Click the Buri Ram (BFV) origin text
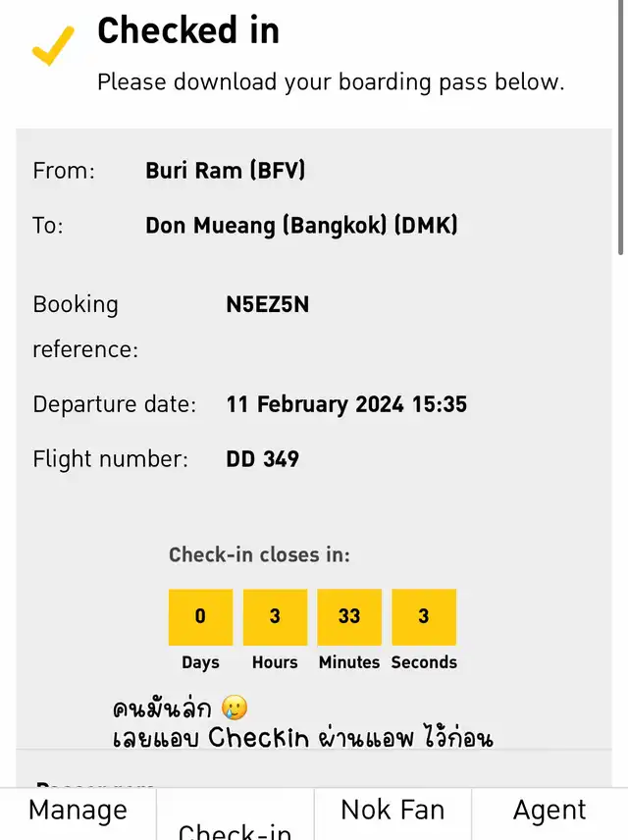The height and width of the screenshot is (840, 628). 226,170
